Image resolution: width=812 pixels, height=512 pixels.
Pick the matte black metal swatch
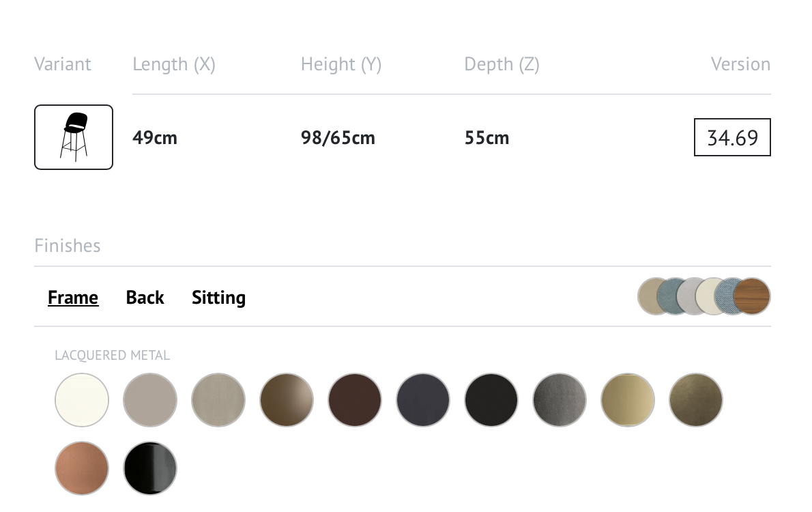click(491, 400)
